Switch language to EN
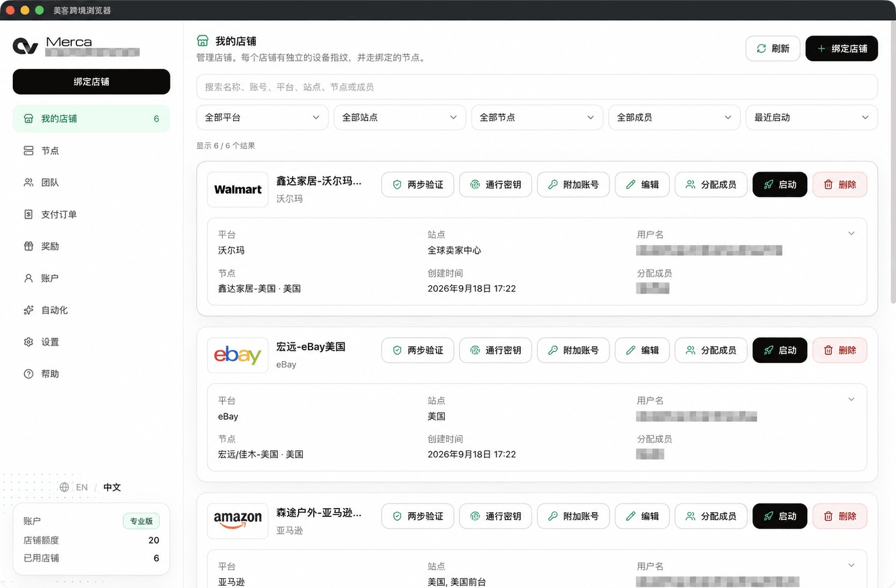The width and height of the screenshot is (896, 588). pos(82,487)
